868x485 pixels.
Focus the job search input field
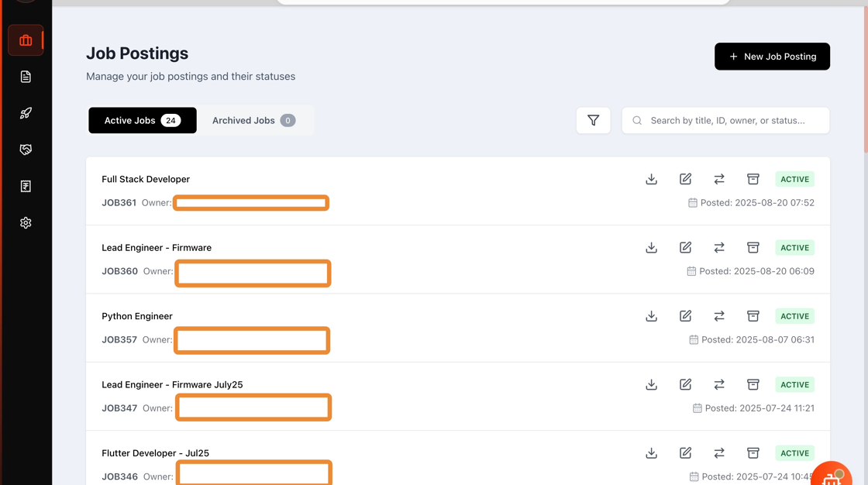pyautogui.click(x=732, y=120)
